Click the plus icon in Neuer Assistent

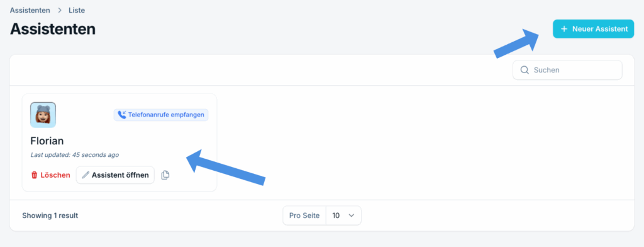(x=564, y=29)
